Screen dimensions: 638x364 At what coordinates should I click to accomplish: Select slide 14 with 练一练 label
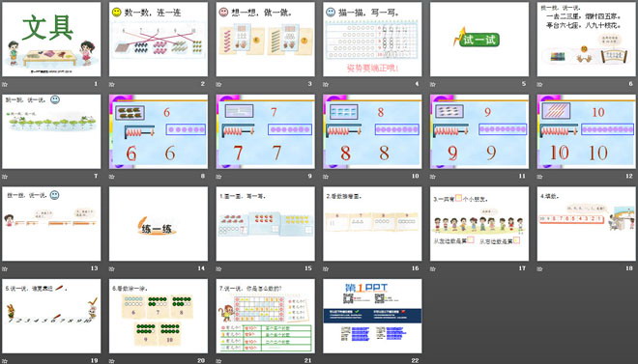(x=159, y=224)
